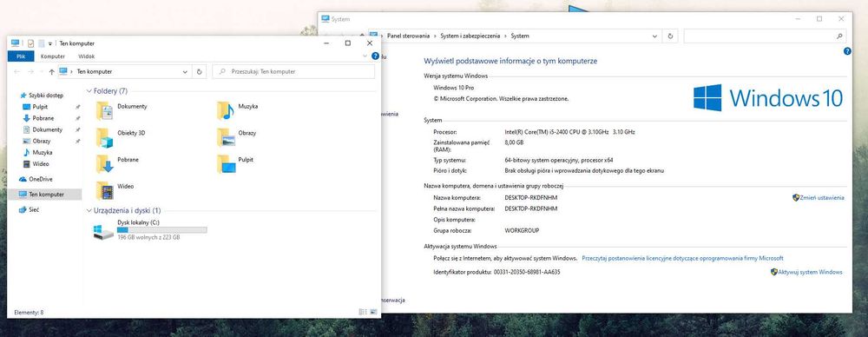
Task: Open the Pobrane folder icon in Foldery
Action: coord(105,164)
